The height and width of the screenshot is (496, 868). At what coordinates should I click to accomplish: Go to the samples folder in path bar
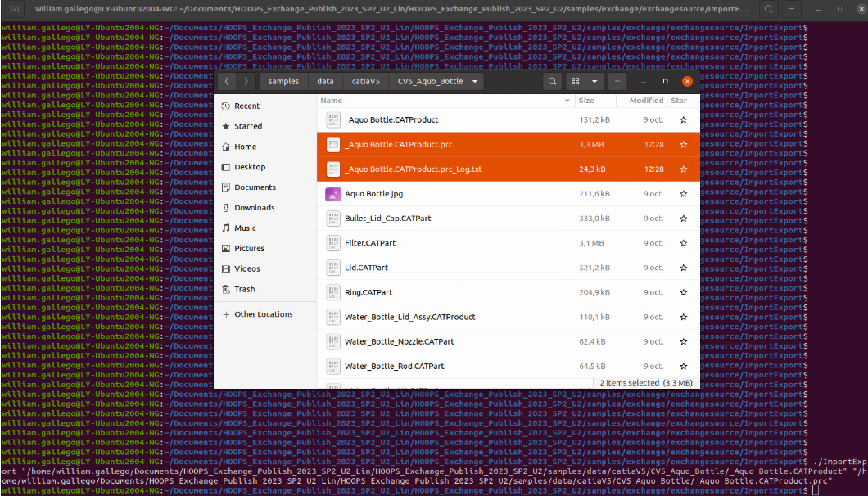click(x=283, y=82)
